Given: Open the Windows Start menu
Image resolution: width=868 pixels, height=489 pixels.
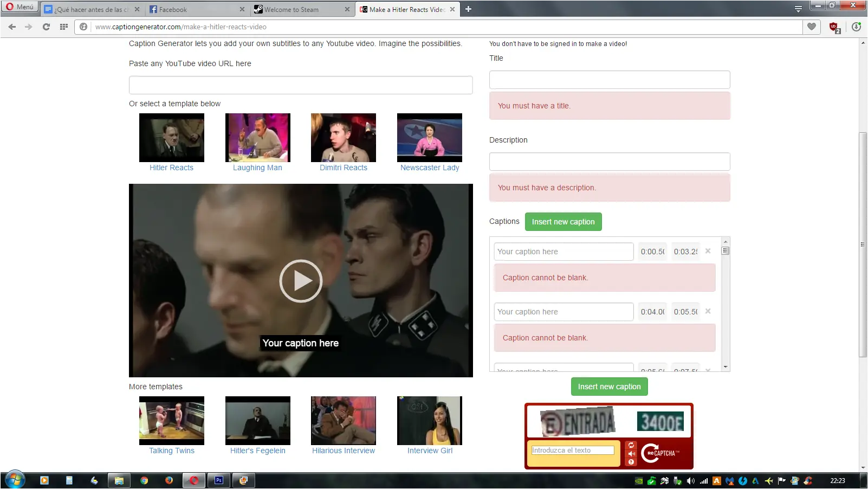Looking at the screenshot, I should tap(15, 480).
